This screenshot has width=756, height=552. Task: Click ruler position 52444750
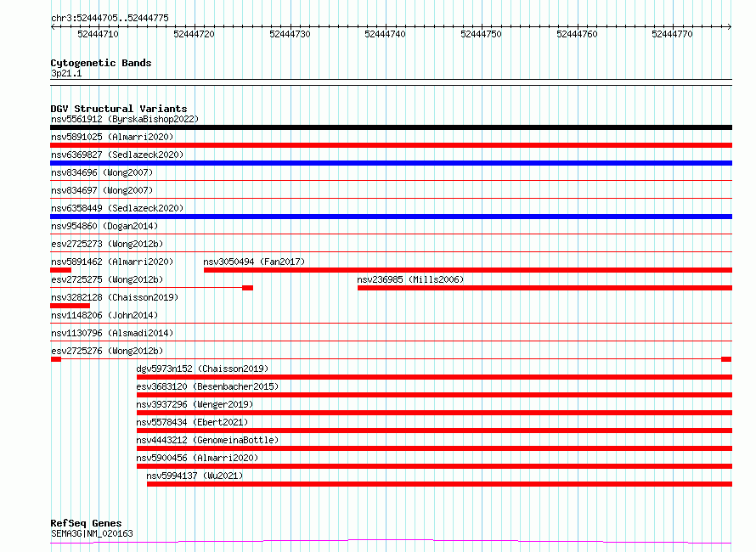coord(481,34)
